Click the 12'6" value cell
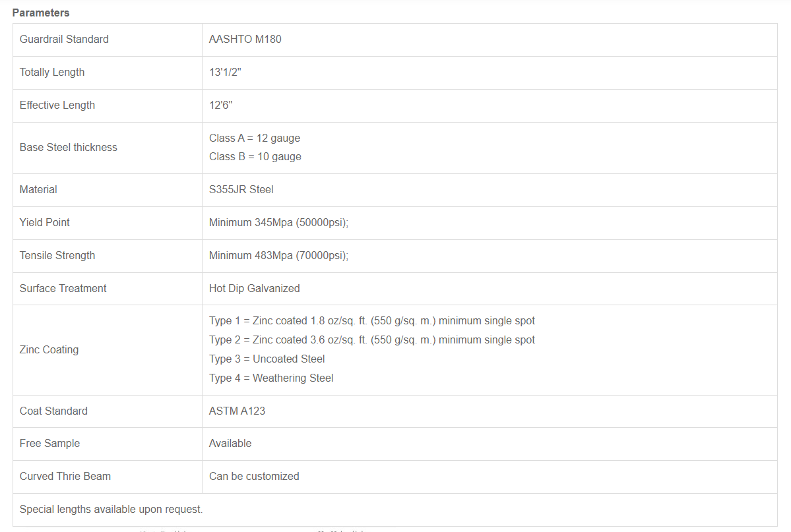791x532 pixels. [220, 105]
